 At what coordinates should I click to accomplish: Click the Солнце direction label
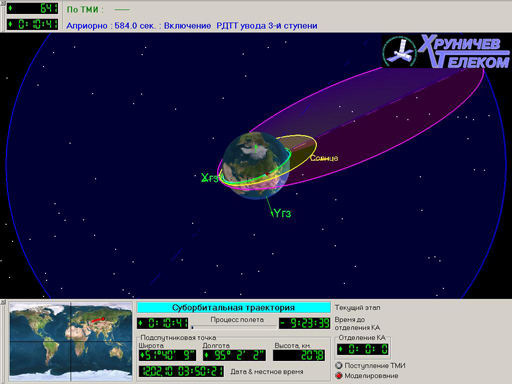pos(324,158)
